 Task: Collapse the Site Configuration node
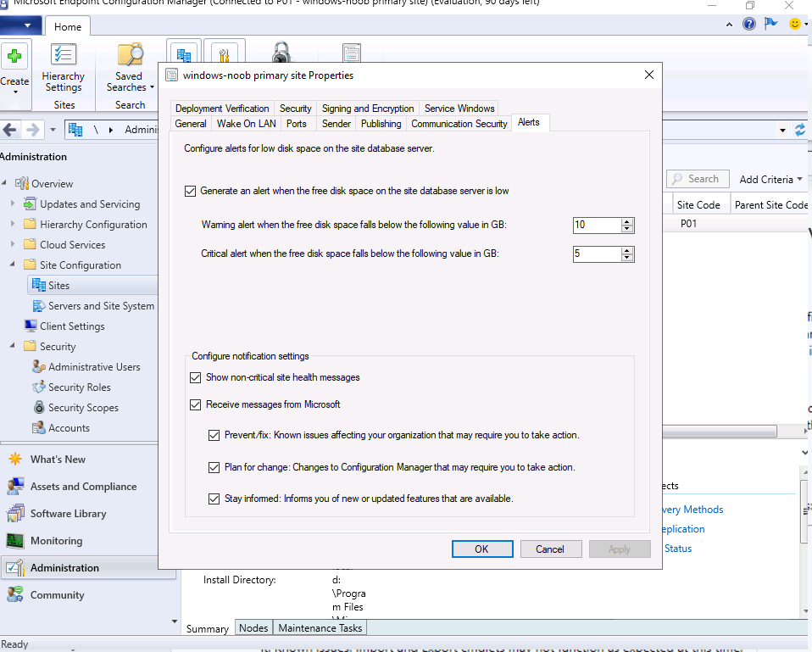pos(13,265)
